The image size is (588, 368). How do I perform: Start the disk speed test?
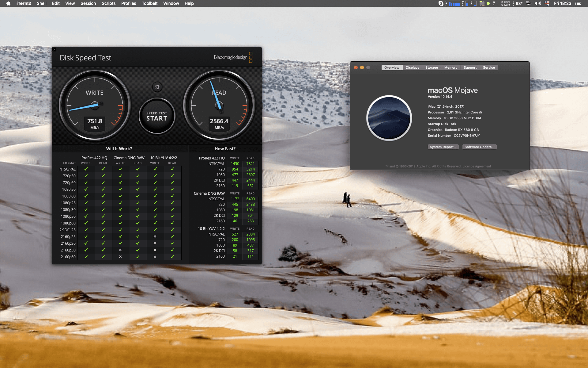coord(157,116)
